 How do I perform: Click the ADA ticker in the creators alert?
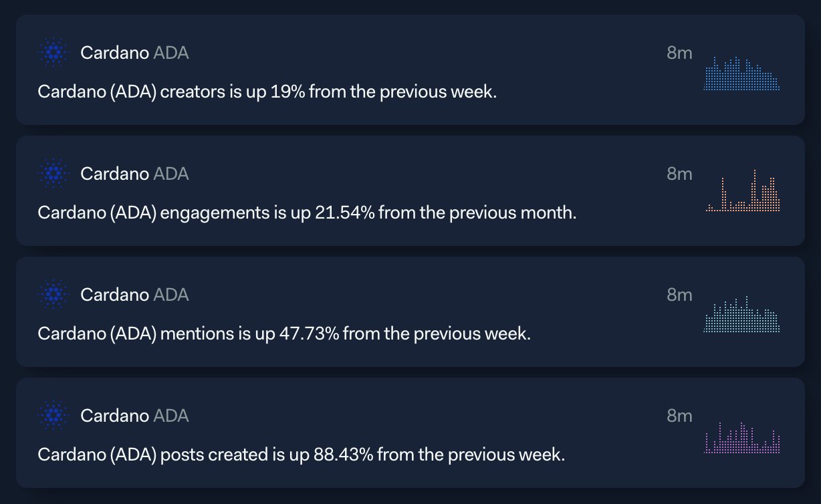pyautogui.click(x=171, y=53)
